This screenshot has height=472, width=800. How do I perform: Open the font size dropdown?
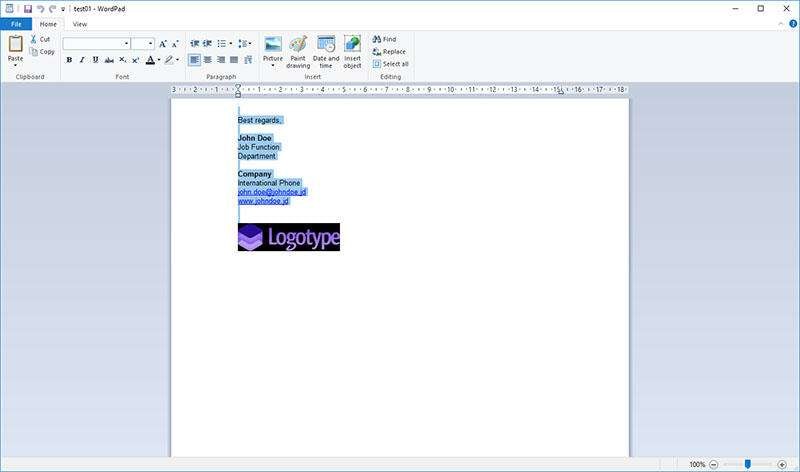point(150,44)
